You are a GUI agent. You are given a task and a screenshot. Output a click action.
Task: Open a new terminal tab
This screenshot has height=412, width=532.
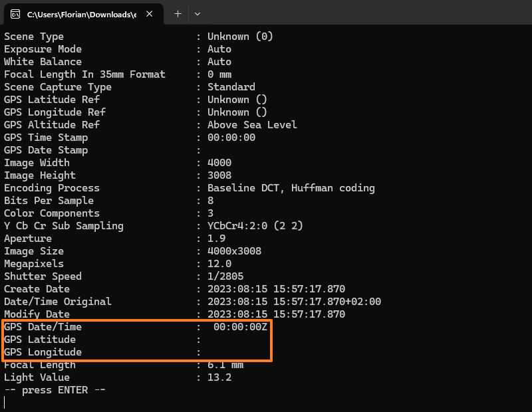pos(178,14)
